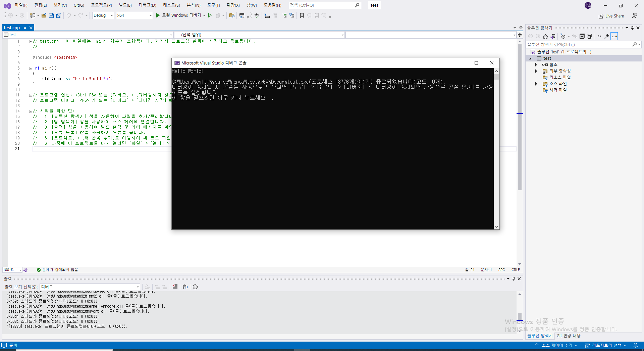The width and height of the screenshot is (644, 351).
Task: Collapse the int main() code block
Action: coord(31,68)
